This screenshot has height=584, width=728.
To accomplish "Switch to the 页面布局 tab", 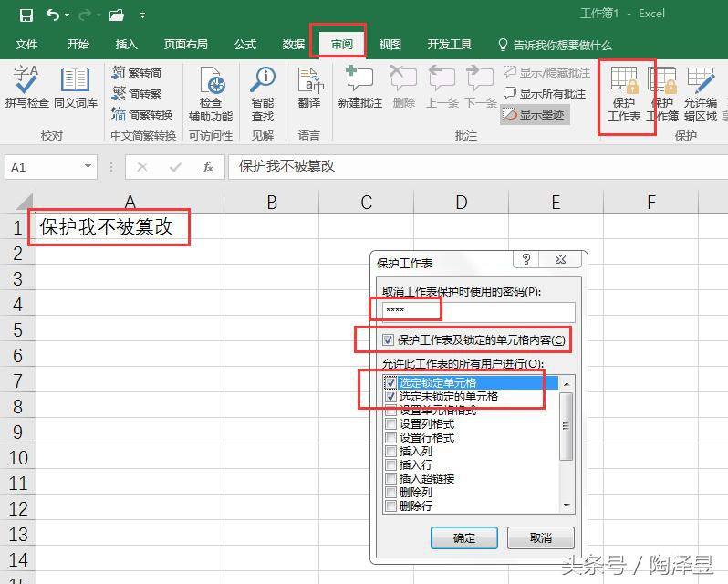I will point(186,45).
